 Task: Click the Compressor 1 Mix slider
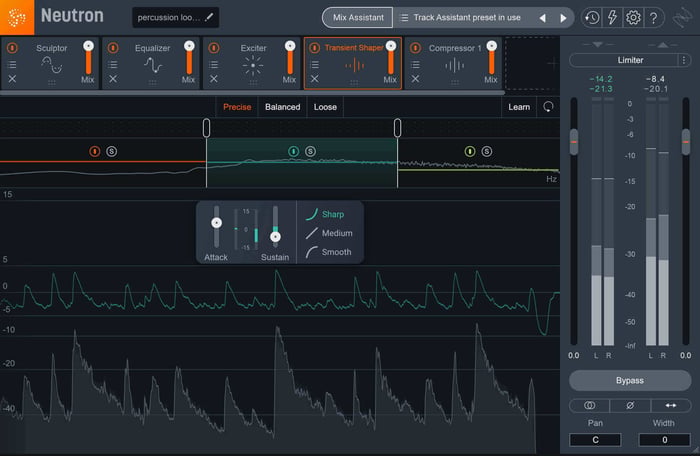[492, 58]
